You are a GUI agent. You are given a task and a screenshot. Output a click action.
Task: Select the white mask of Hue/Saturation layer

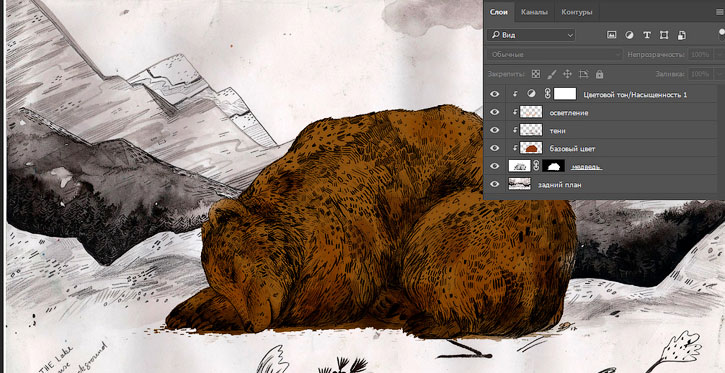tap(565, 94)
